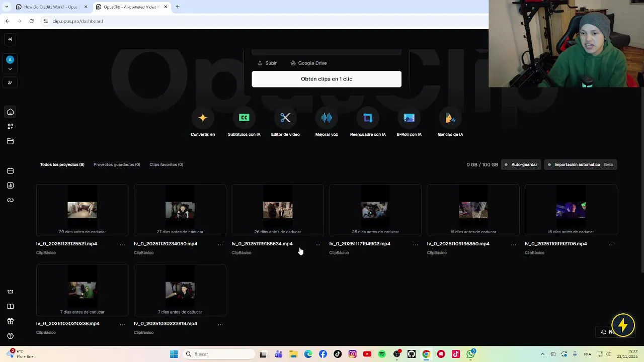Screen dimensions: 644x362
Task: Open options menu for lv_0_20251030210238.mp4
Action: tap(122, 324)
